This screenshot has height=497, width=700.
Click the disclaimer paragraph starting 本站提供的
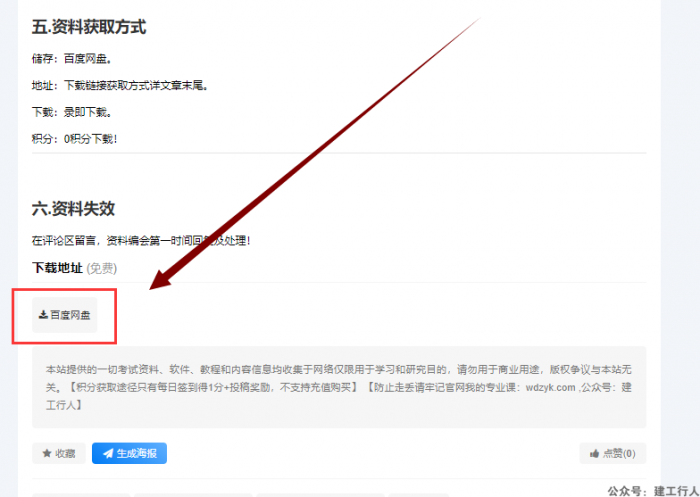(339, 387)
